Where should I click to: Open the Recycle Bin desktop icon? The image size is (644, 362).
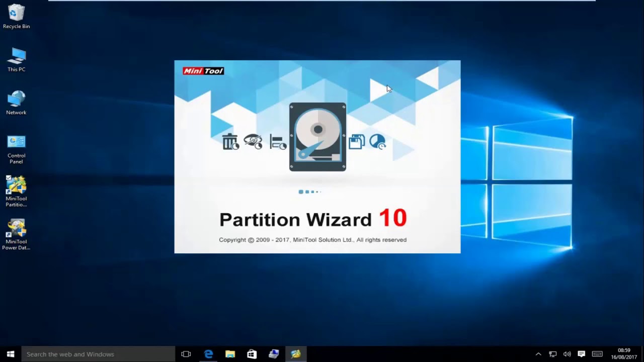point(16,17)
